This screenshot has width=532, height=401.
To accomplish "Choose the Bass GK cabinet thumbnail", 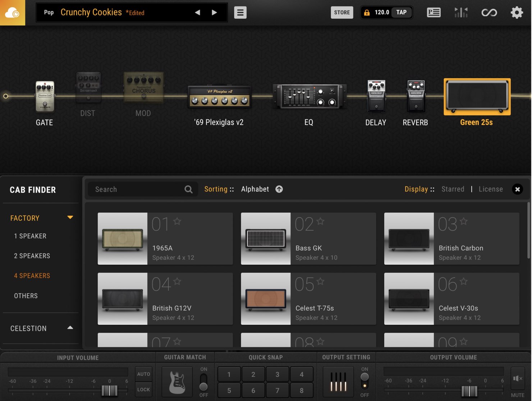I will point(266,239).
